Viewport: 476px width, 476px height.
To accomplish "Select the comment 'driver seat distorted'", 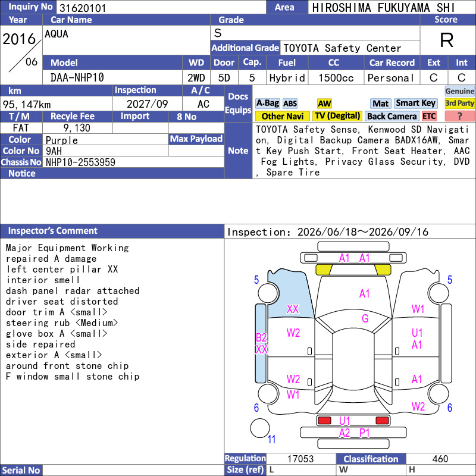I will (62, 302).
